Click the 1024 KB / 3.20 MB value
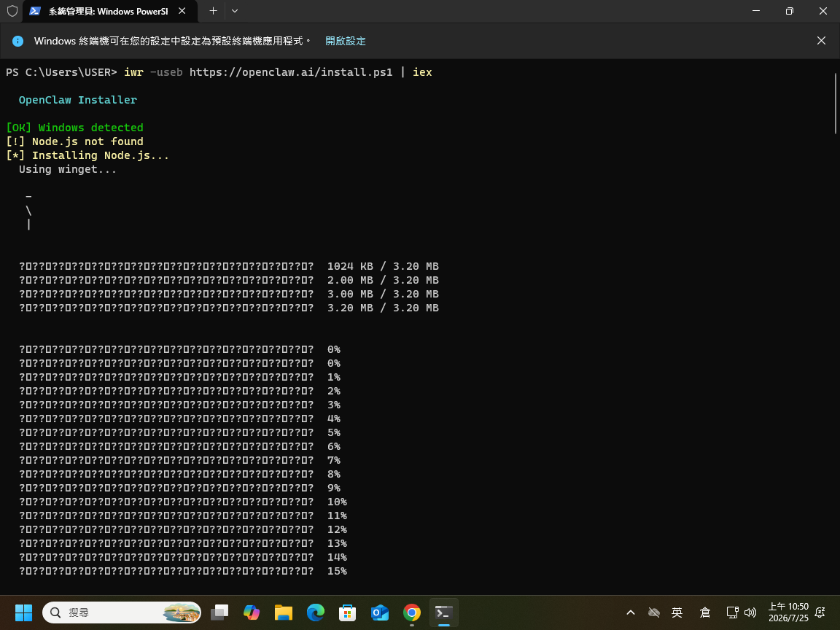Screen dimensions: 840x630 383,266
